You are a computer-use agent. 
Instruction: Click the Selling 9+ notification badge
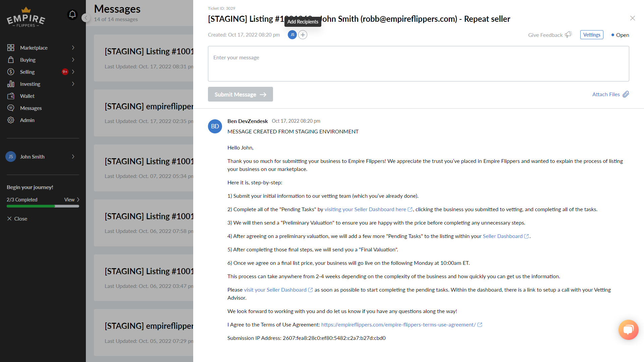coord(65,72)
